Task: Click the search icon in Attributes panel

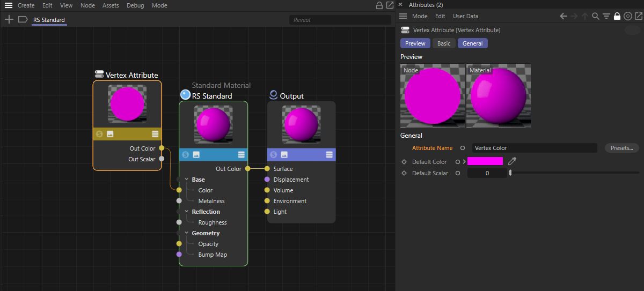Action: pos(596,16)
